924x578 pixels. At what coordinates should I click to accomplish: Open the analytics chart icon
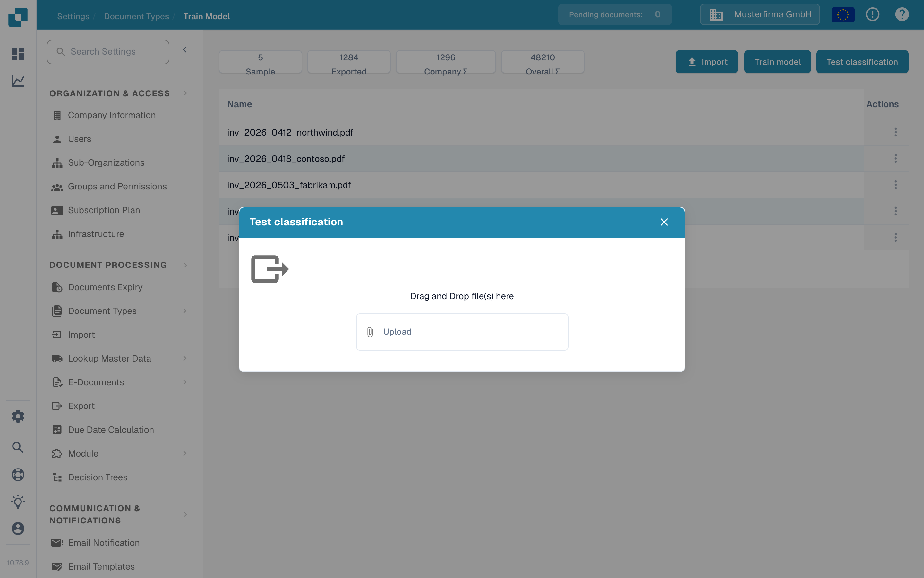(18, 81)
